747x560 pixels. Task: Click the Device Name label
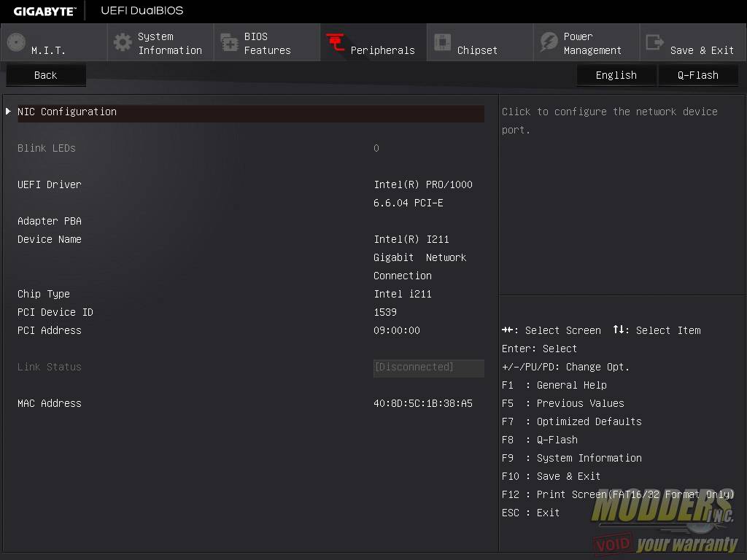point(50,239)
